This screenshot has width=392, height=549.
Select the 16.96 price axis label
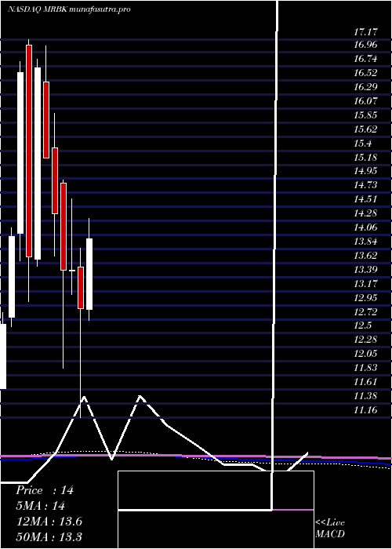point(365,45)
